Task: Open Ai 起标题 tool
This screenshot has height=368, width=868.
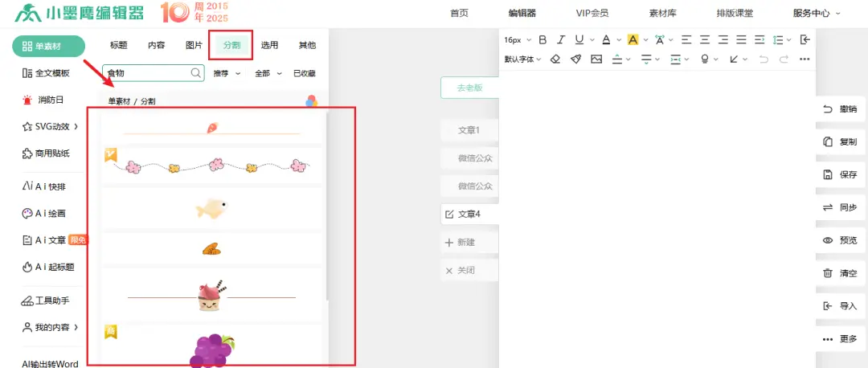Action: pyautogui.click(x=47, y=268)
